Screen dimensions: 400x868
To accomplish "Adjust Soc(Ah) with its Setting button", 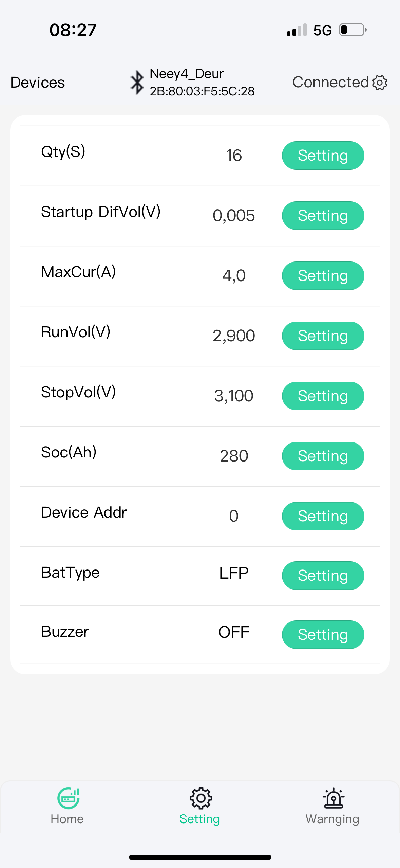I will 323,456.
